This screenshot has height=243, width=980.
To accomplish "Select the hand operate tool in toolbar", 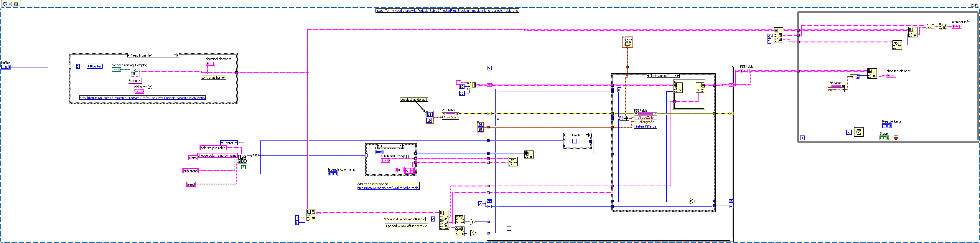I will tap(5, 4).
